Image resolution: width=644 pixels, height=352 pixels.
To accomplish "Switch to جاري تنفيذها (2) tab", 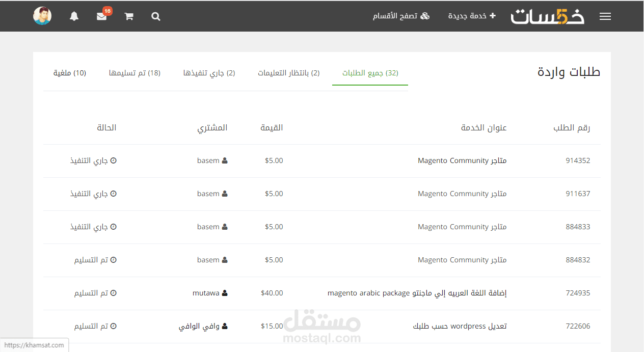I will 209,73.
